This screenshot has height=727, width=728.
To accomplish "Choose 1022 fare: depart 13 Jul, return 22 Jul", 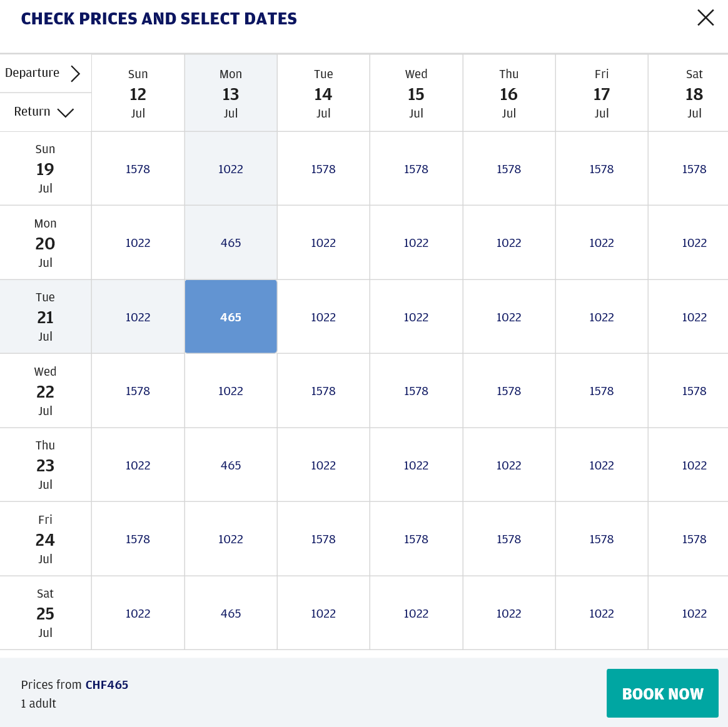I will (231, 391).
